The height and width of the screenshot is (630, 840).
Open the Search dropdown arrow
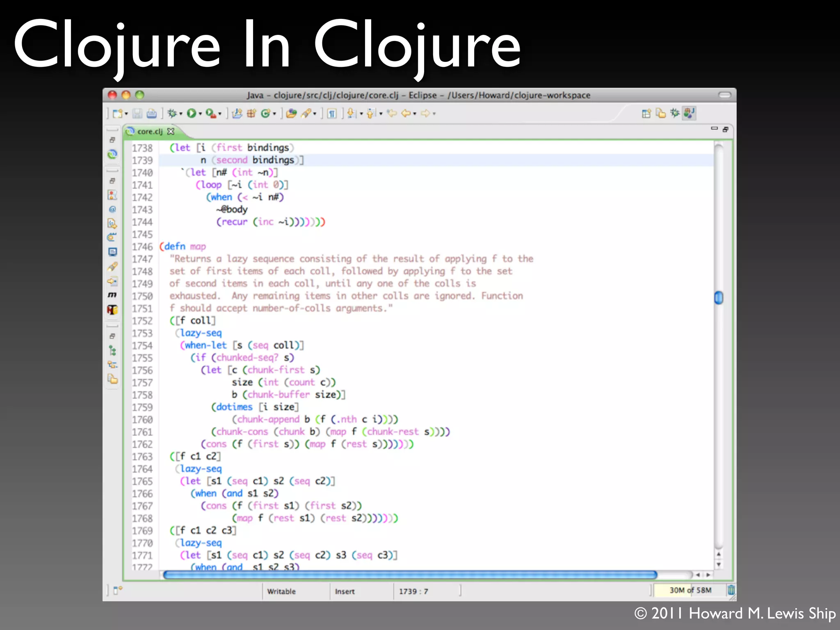point(315,114)
